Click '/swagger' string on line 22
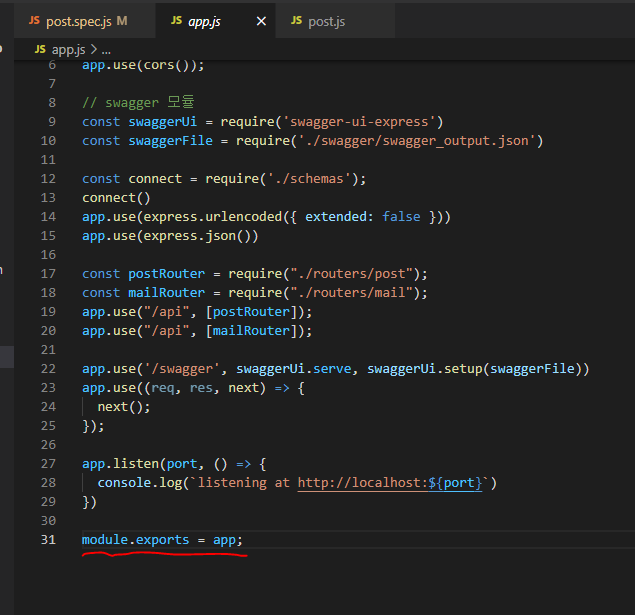This screenshot has height=615, width=635. pos(182,369)
